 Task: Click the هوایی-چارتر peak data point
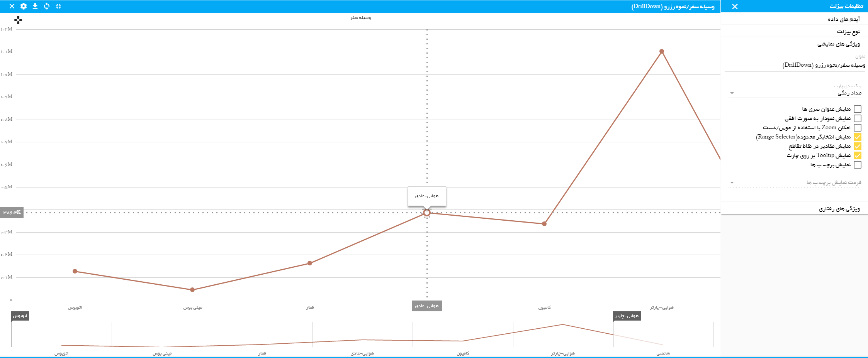click(x=662, y=51)
